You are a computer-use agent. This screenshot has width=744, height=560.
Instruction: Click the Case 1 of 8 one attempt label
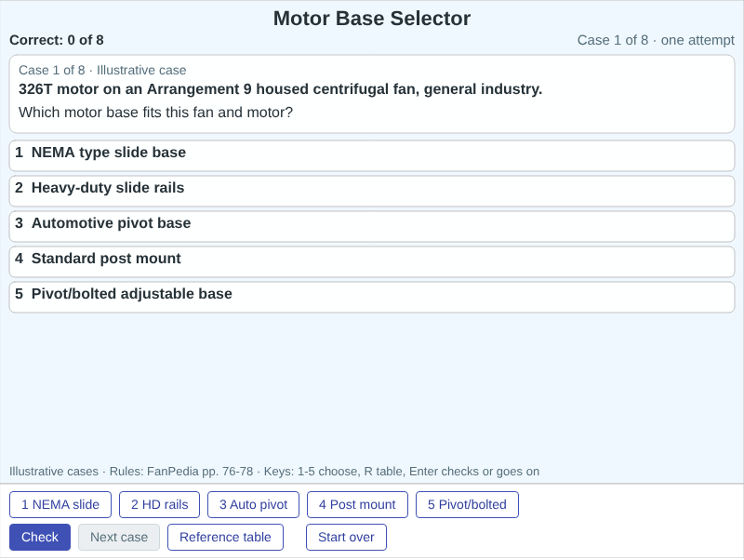point(656,40)
